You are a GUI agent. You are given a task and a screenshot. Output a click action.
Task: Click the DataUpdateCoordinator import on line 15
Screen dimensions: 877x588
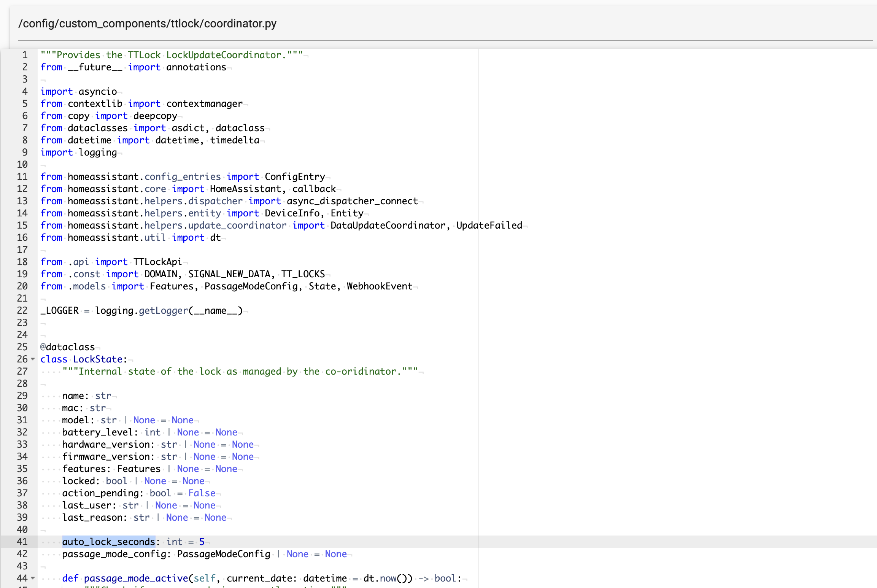[389, 225]
